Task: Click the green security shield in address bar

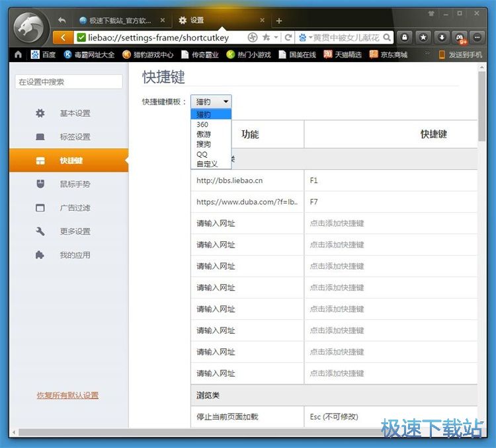Action: (81, 38)
